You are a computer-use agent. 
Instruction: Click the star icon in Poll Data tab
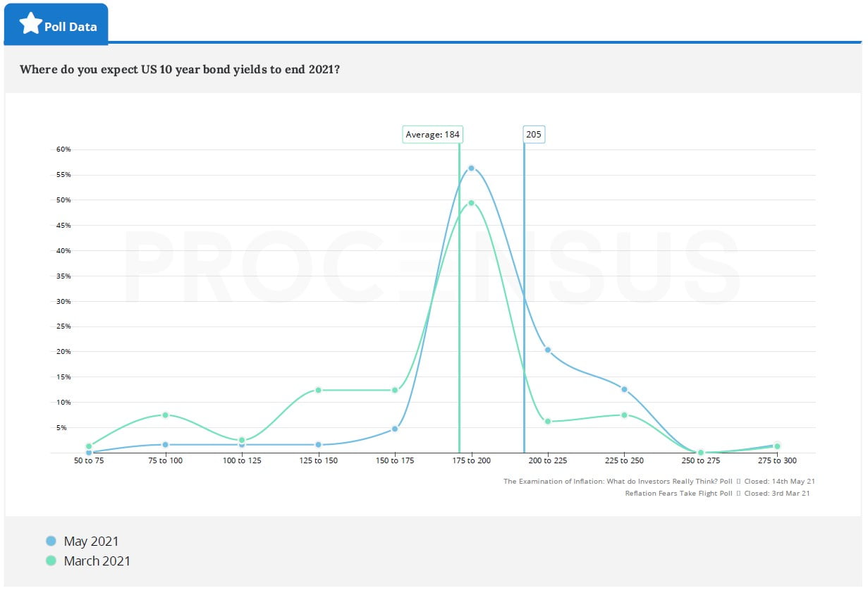coord(30,25)
